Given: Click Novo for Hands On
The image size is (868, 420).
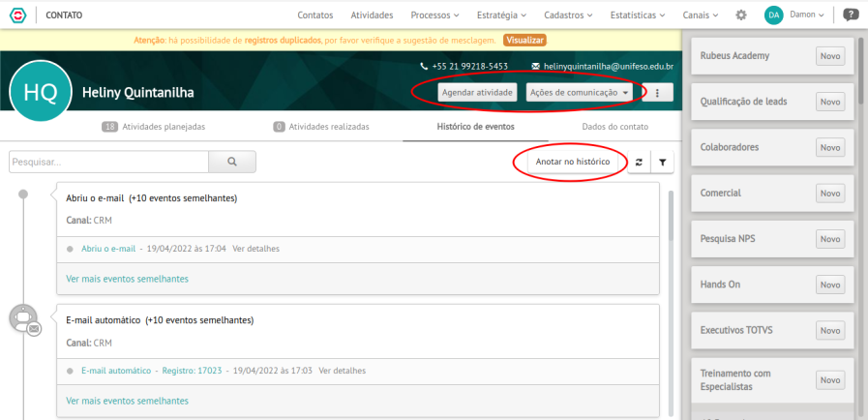Looking at the screenshot, I should point(830,285).
